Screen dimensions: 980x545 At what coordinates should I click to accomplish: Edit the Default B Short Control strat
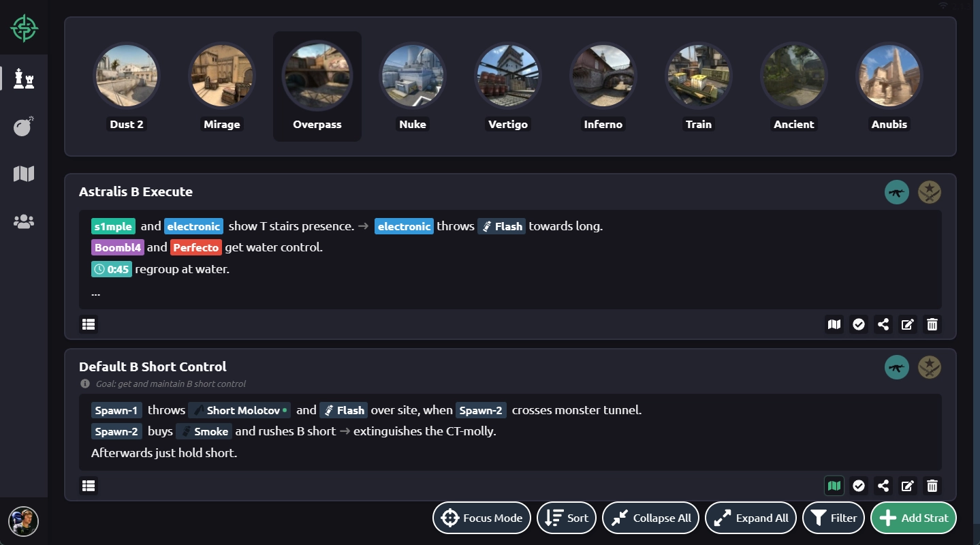click(x=907, y=486)
